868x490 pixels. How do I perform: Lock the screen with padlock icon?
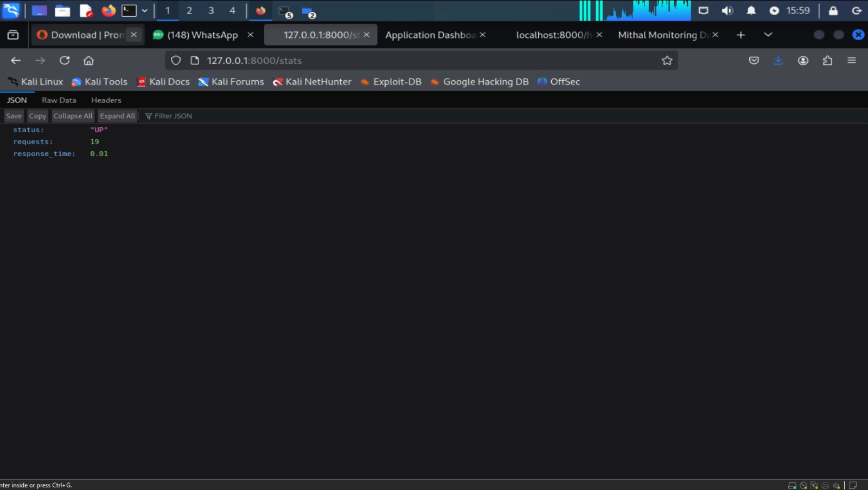coord(833,10)
